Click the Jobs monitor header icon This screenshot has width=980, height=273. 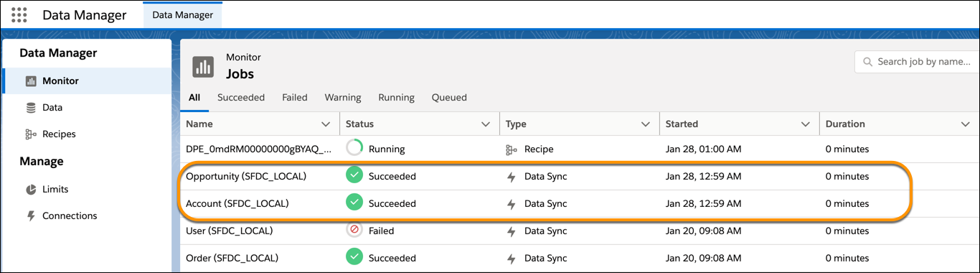(203, 66)
